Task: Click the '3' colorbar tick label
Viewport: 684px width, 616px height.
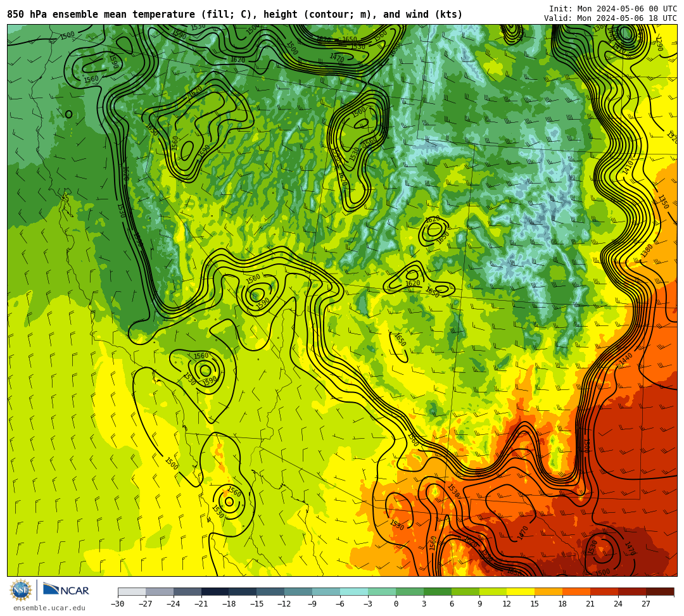Action: pos(424,604)
